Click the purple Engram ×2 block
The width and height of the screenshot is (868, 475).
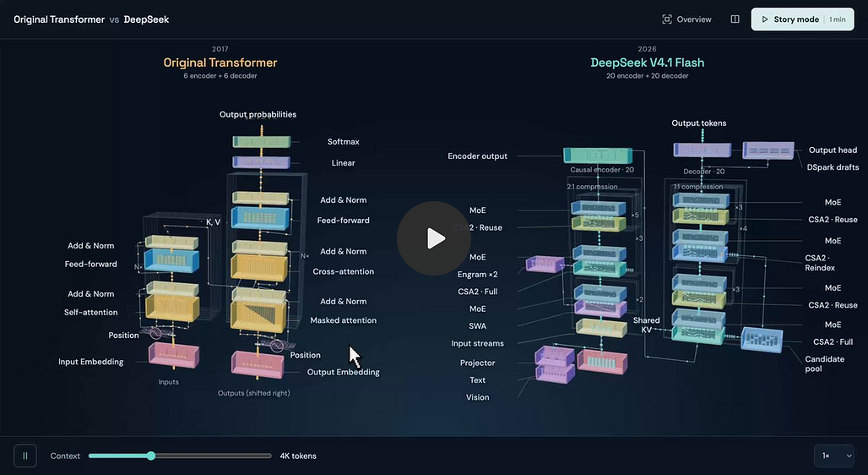click(545, 264)
